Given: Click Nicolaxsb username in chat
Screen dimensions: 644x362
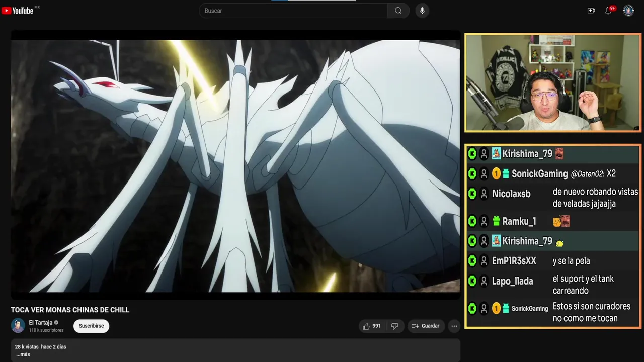Looking at the screenshot, I should 511,194.
